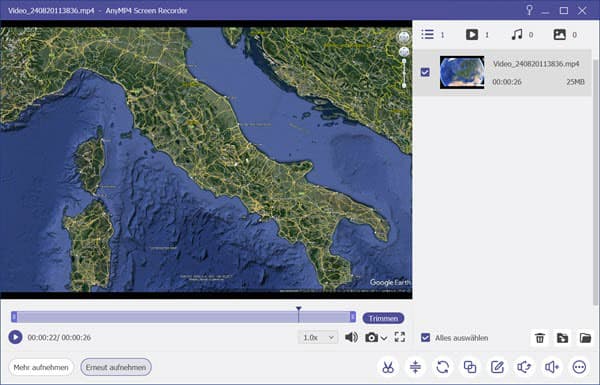Click the list item duration 00:00:26
The width and height of the screenshot is (600, 385).
click(x=507, y=82)
